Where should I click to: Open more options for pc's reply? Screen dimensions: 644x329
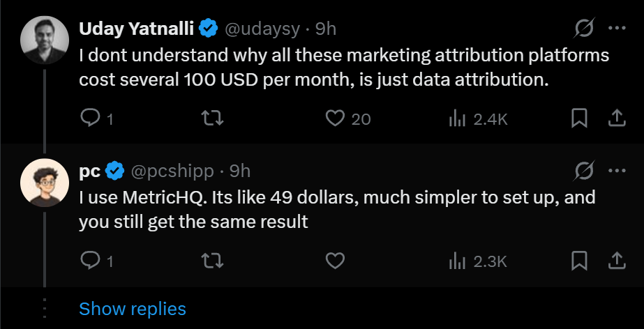pyautogui.click(x=617, y=171)
